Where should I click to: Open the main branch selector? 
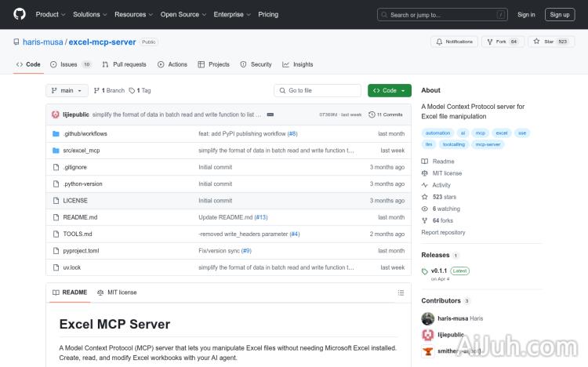67,90
